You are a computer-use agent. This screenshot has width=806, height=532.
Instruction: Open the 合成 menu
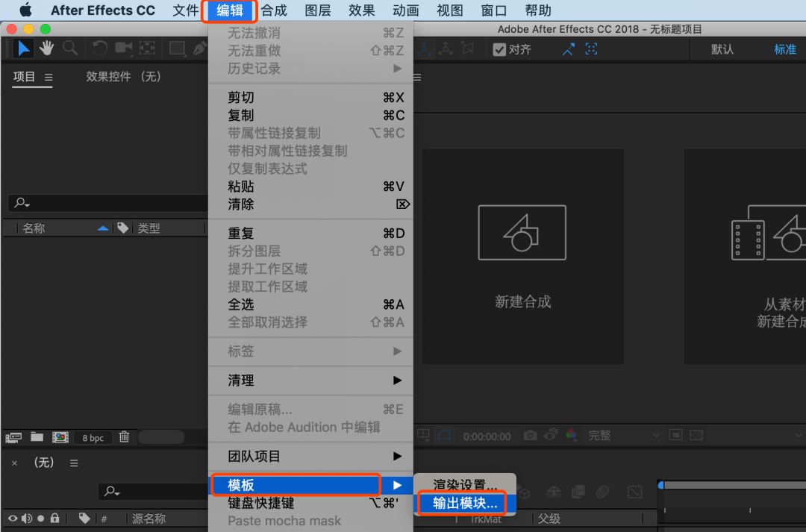coord(272,10)
